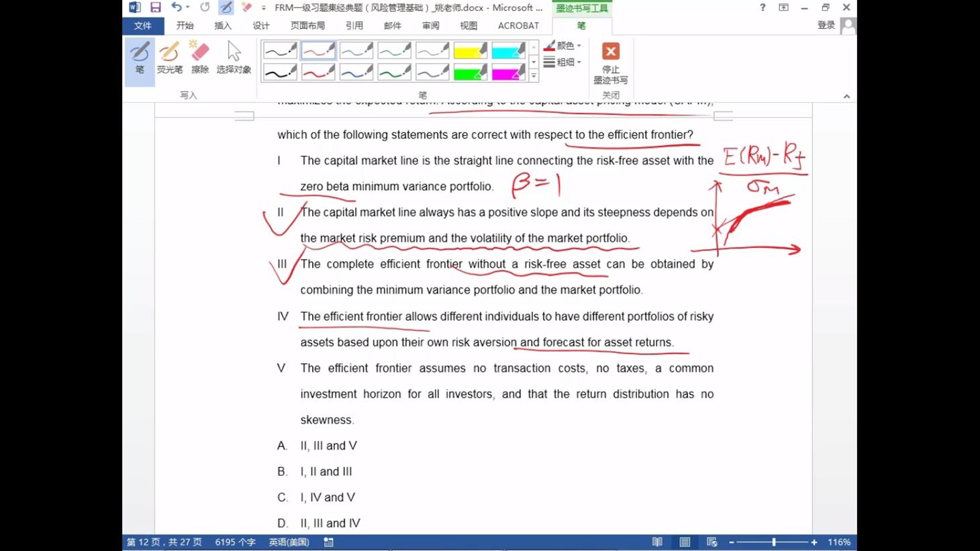Click page count 第 12 页 status

(164, 542)
